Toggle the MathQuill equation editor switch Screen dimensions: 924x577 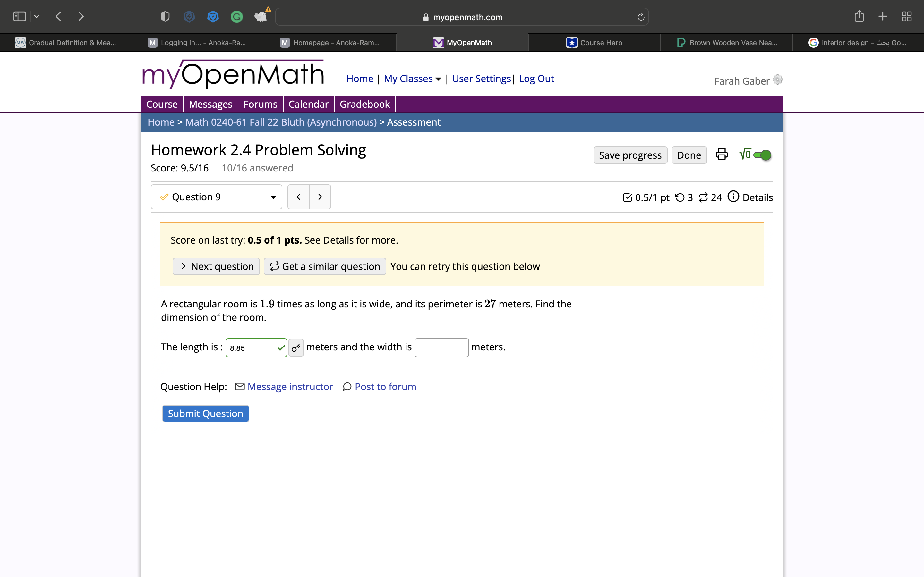(762, 155)
